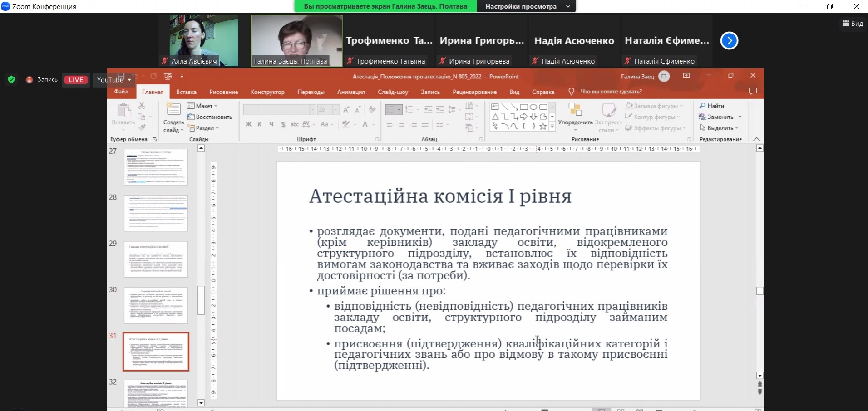The width and height of the screenshot is (868, 411).
Task: Click the Create slide (Создать слайд) icon
Action: pyautogui.click(x=173, y=110)
